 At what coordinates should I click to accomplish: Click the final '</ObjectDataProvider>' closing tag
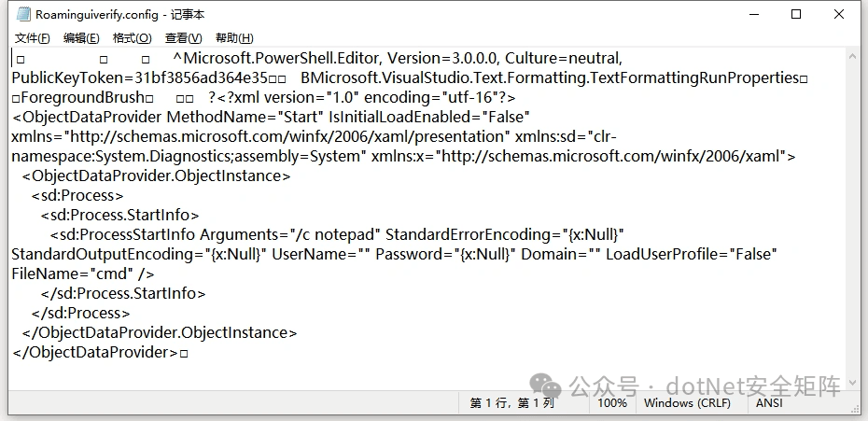(95, 352)
